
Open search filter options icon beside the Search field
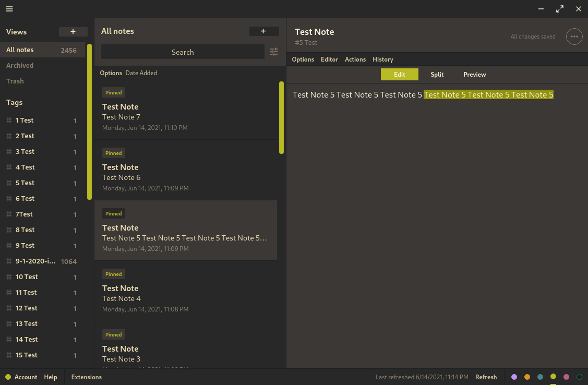point(274,52)
